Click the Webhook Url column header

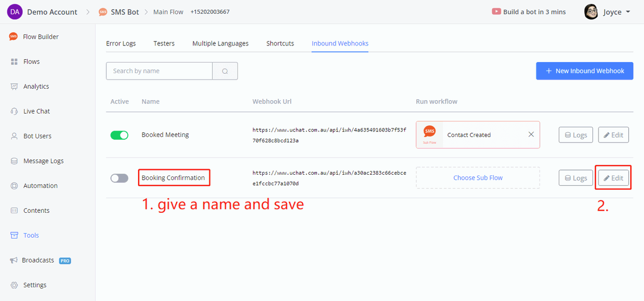tap(272, 102)
